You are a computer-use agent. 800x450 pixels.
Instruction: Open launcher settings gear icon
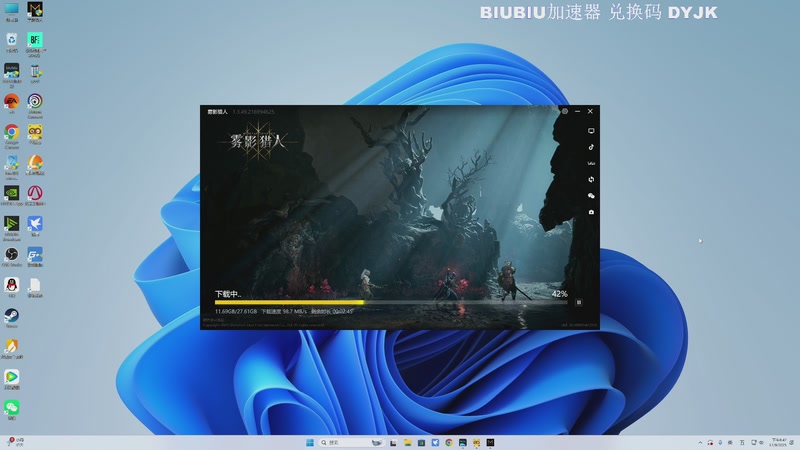565,111
